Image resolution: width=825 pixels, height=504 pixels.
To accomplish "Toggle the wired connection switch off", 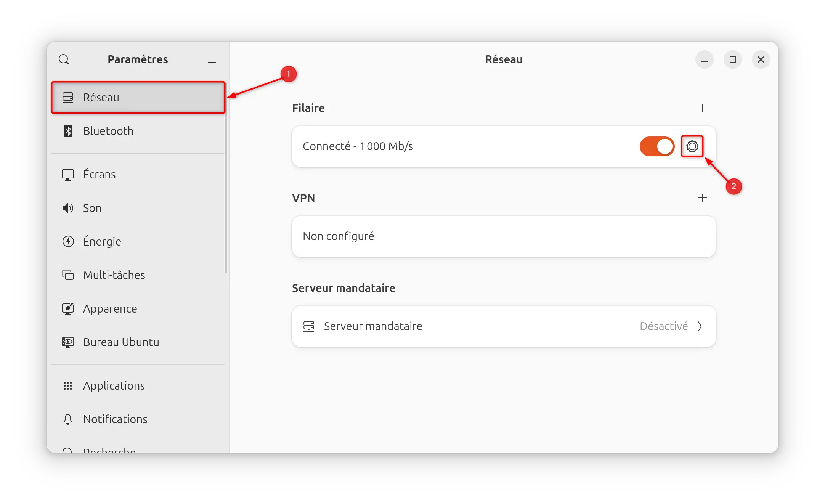I will click(x=657, y=146).
